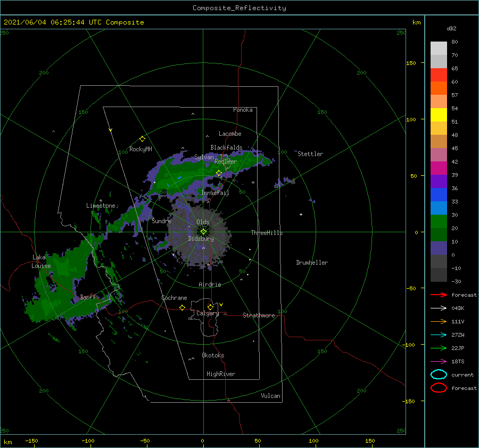Image resolution: width=479 pixels, height=448 pixels.
Task: Click the Limestone label
Action: [x=101, y=206]
